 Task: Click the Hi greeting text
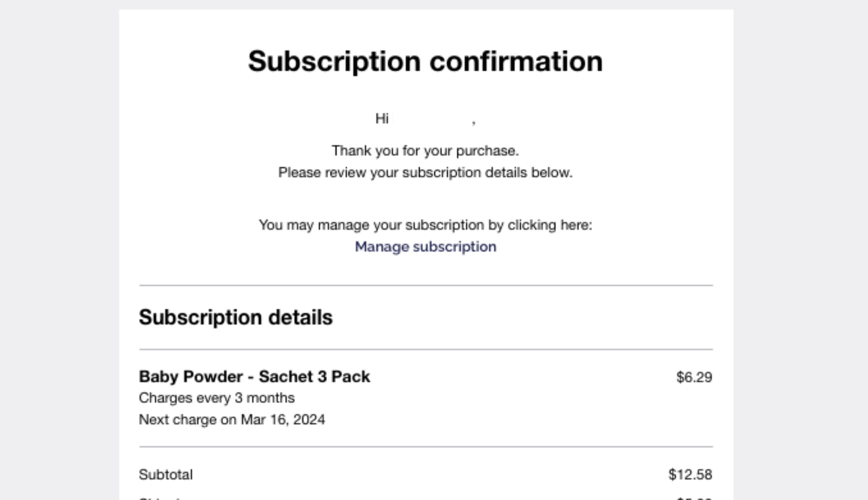(x=381, y=118)
